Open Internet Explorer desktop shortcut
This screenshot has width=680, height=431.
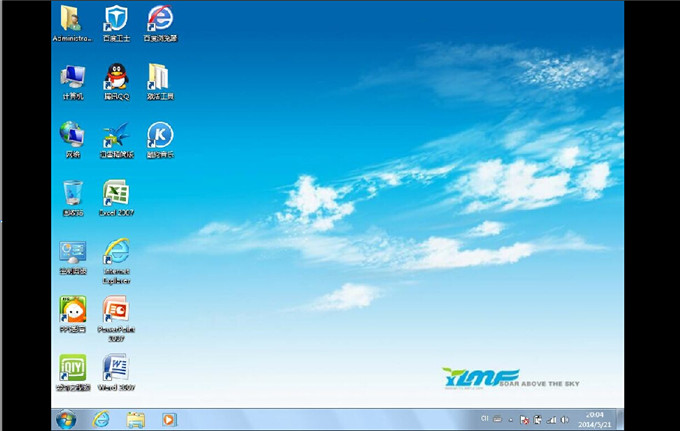tap(116, 251)
